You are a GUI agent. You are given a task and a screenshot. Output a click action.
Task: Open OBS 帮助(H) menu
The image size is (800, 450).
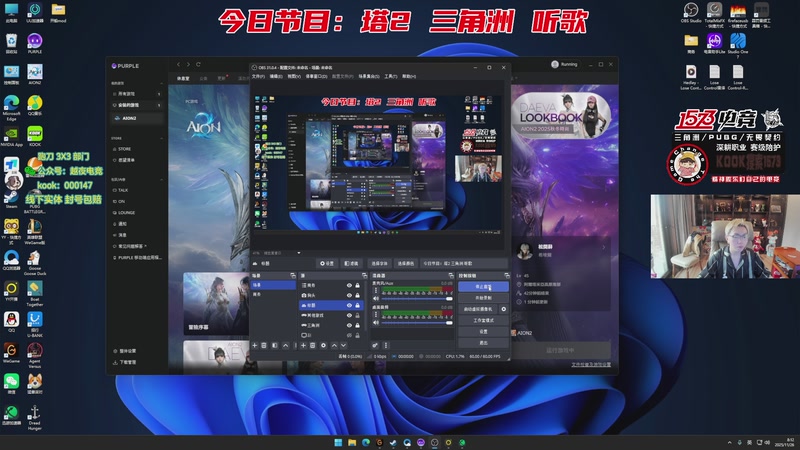click(409, 76)
